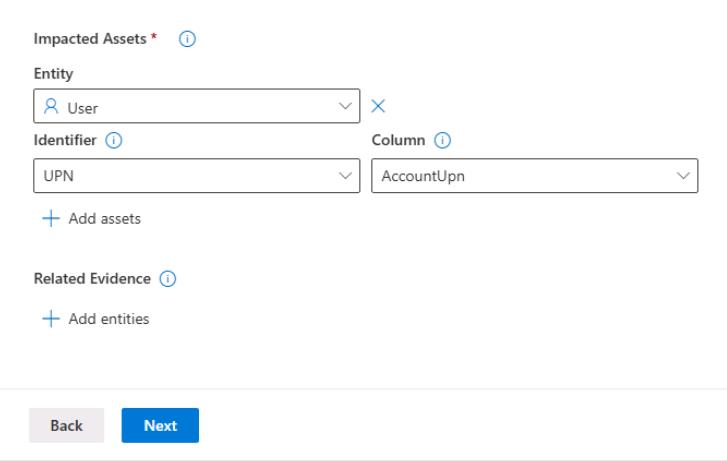Image resolution: width=727 pixels, height=461 pixels.
Task: Proceed by pressing the Next button
Action: (160, 425)
